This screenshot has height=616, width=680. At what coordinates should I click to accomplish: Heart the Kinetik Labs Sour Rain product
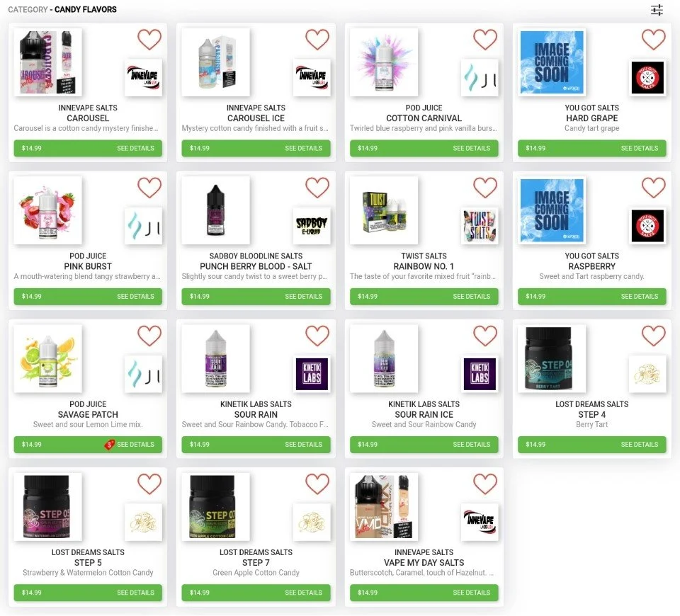pos(317,336)
